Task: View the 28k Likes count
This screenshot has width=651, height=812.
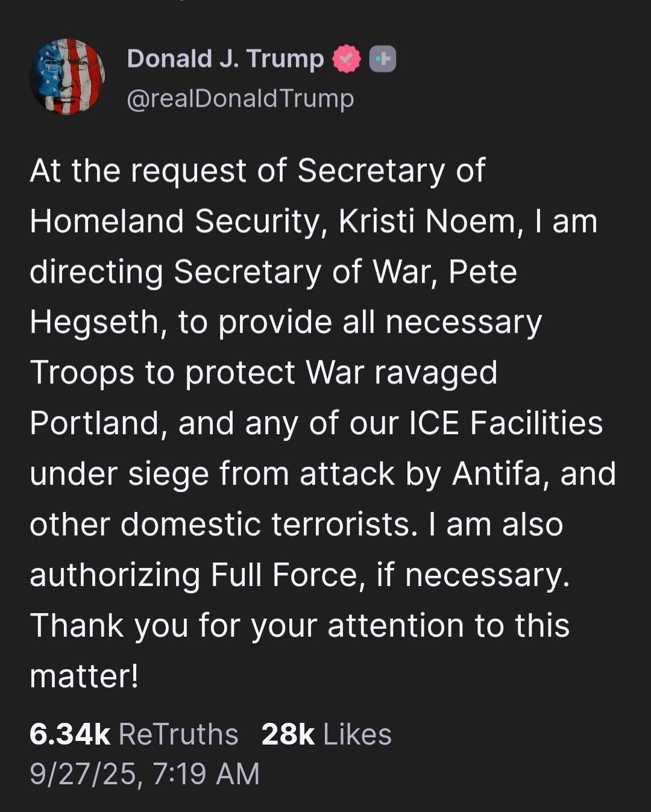Action: pyautogui.click(x=288, y=734)
